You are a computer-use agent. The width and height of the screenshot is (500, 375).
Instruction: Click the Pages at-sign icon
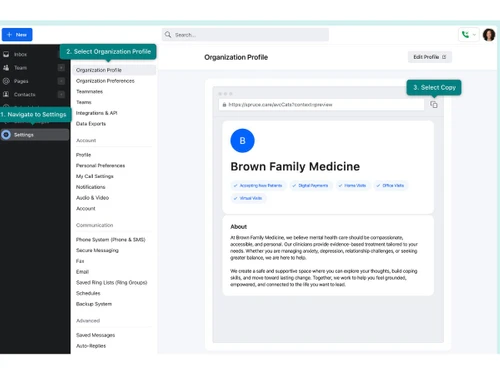coord(6,81)
